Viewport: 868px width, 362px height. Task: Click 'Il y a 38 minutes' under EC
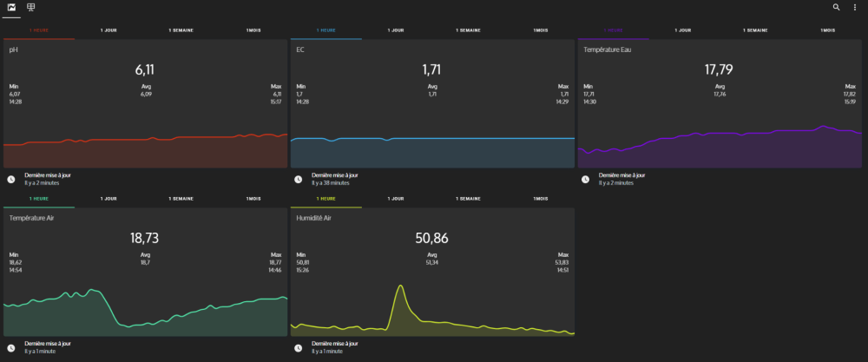[330, 182]
